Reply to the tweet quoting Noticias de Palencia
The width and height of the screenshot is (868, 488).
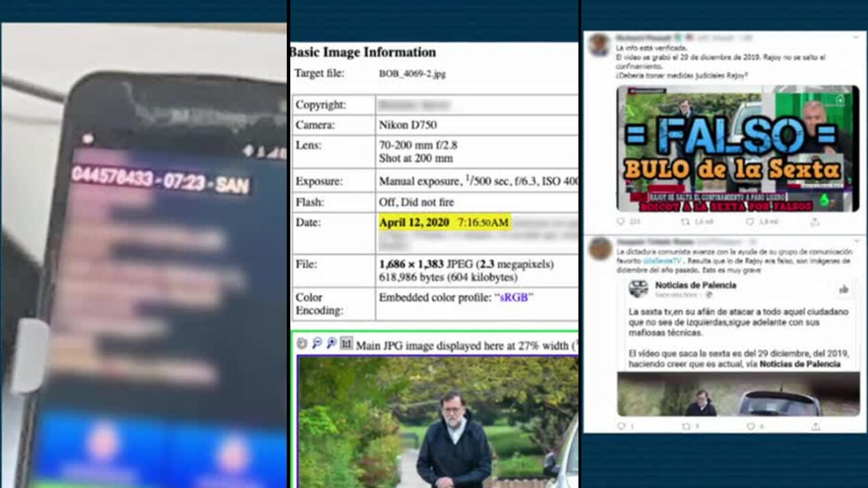621,426
